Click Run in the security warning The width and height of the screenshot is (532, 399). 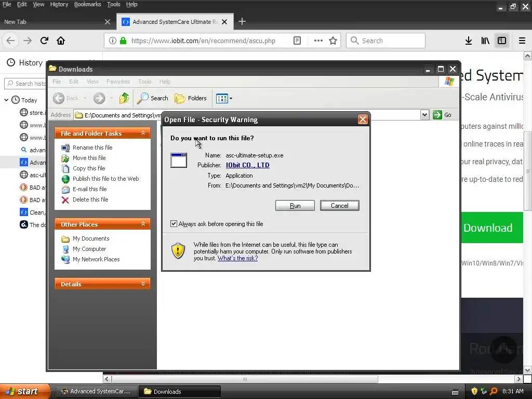pos(295,206)
